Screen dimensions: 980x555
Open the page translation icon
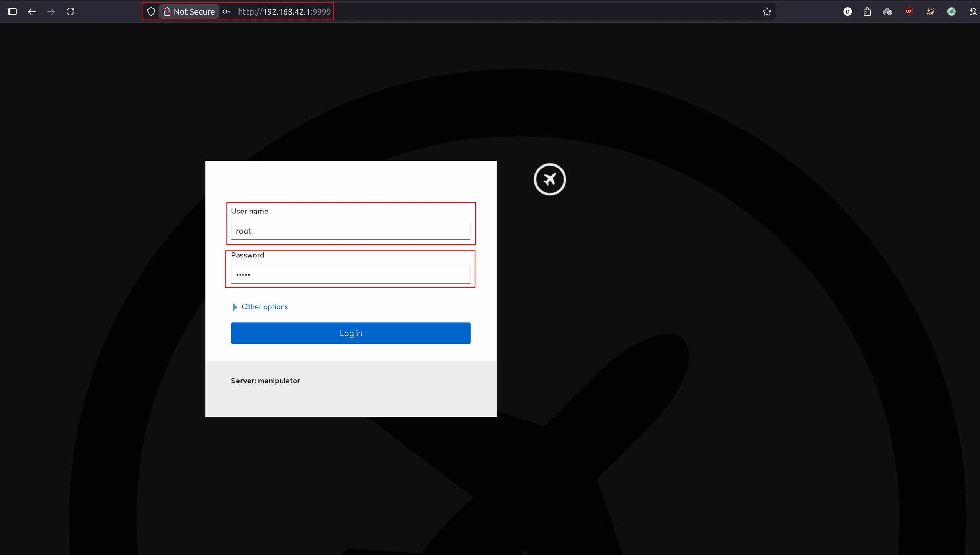click(x=973, y=11)
